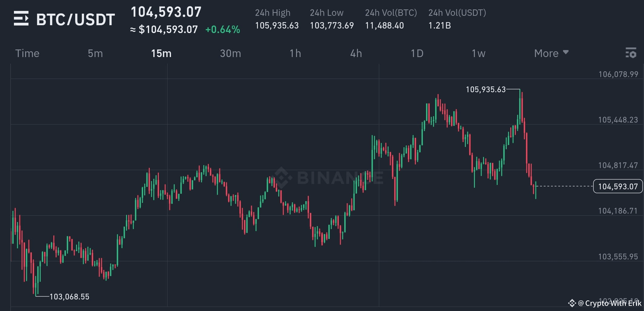Screen dimensions: 644x311
Task: Expand the chevron next to More
Action: click(x=566, y=53)
